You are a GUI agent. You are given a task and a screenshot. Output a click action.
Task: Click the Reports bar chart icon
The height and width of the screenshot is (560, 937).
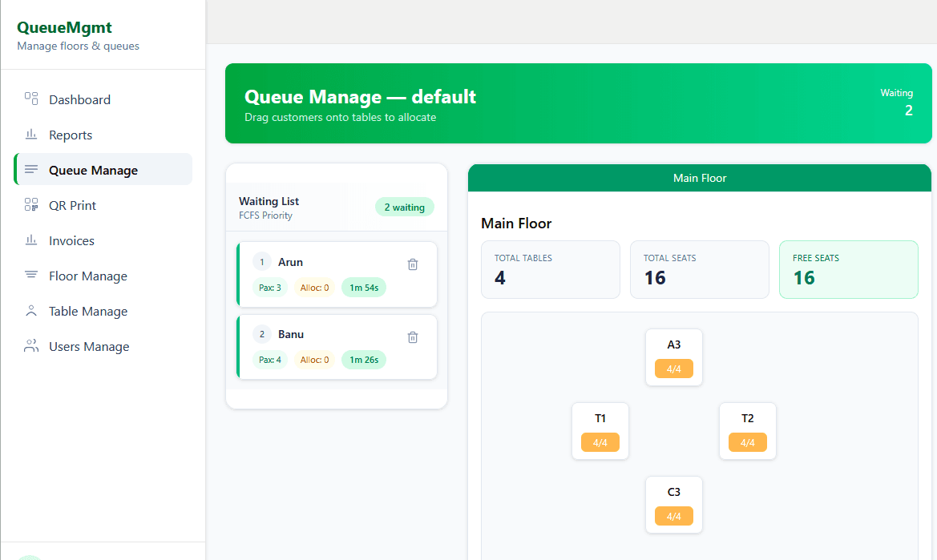(31, 135)
